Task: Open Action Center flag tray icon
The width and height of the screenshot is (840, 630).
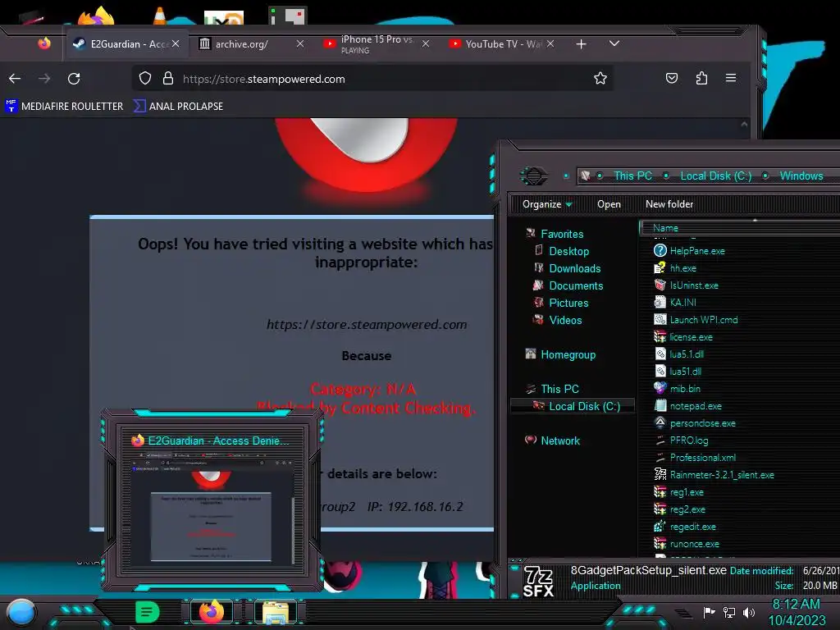Action: coord(709,612)
